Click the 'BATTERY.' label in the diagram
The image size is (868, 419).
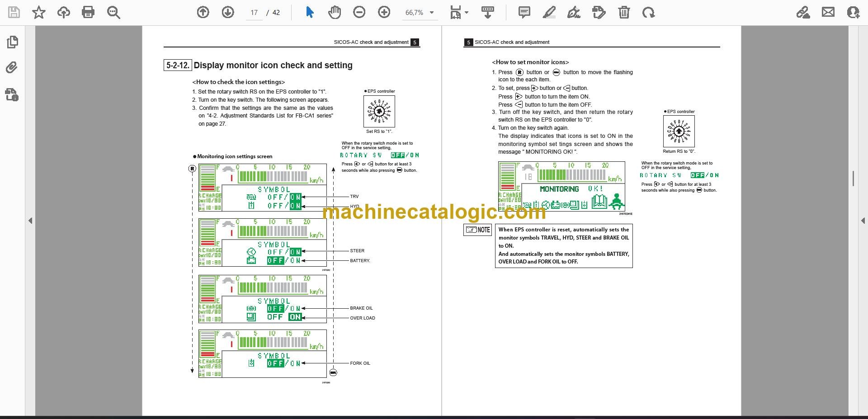tap(360, 260)
